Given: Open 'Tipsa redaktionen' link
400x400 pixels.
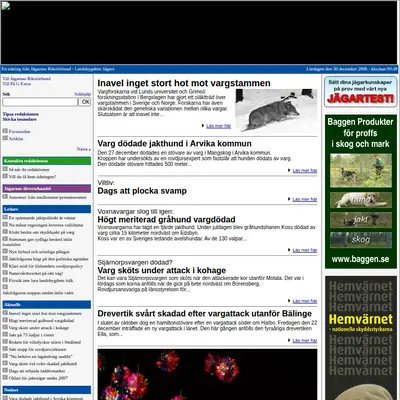Looking at the screenshot, I should click(x=21, y=114).
